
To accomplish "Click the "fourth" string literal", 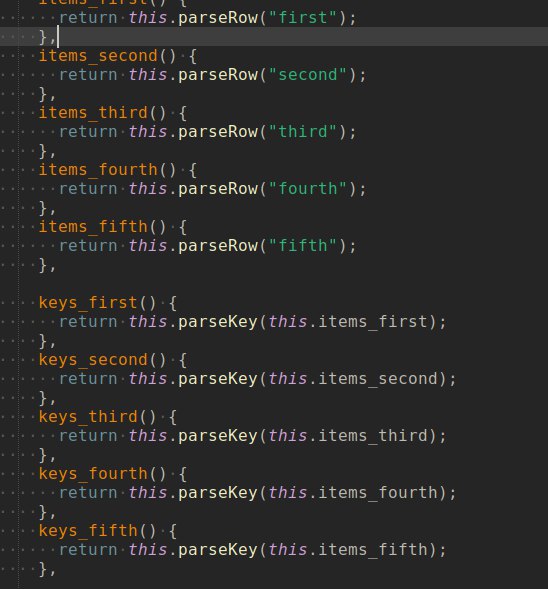I will (x=308, y=189).
